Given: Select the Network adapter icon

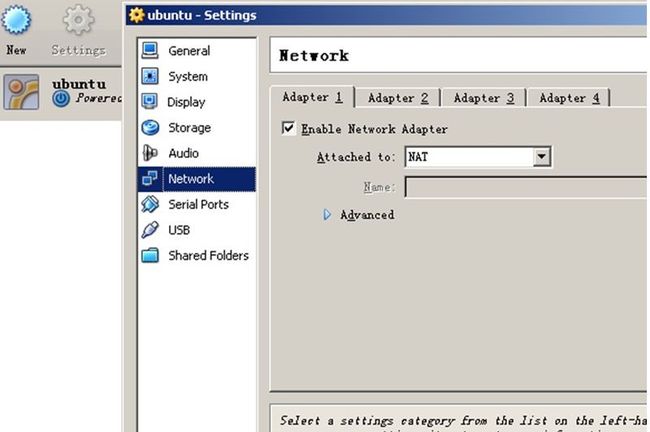Looking at the screenshot, I should pyautogui.click(x=150, y=179).
